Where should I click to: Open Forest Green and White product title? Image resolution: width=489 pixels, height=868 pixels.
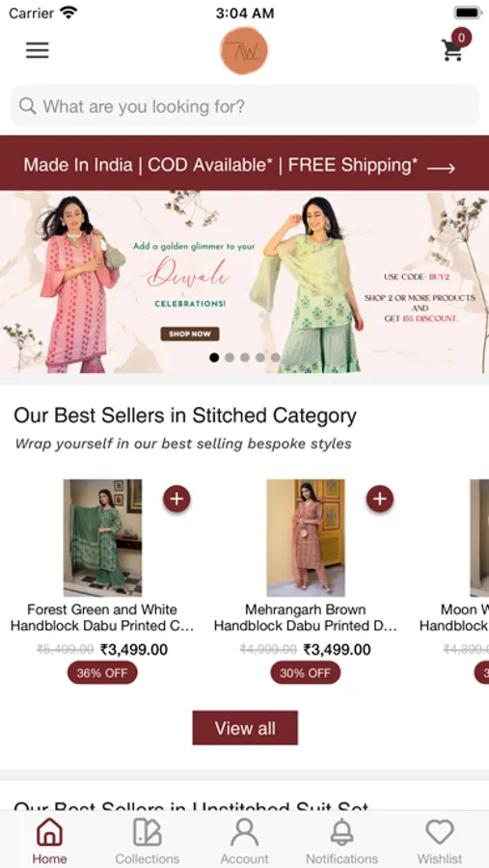pos(102,618)
